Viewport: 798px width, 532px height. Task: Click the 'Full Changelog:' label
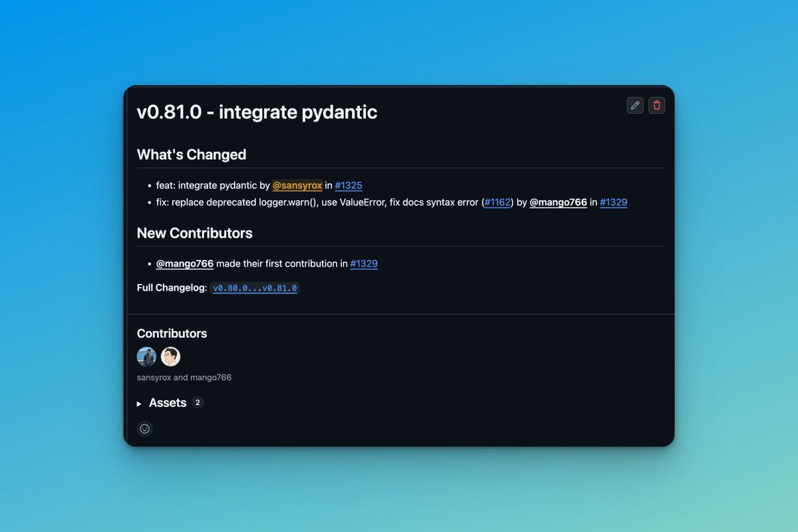click(172, 288)
